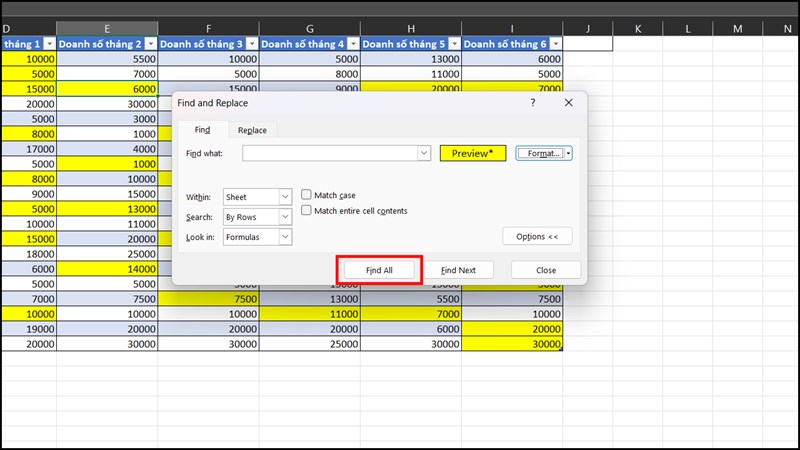Open the Look in dropdown set to Formulas

coord(257,237)
